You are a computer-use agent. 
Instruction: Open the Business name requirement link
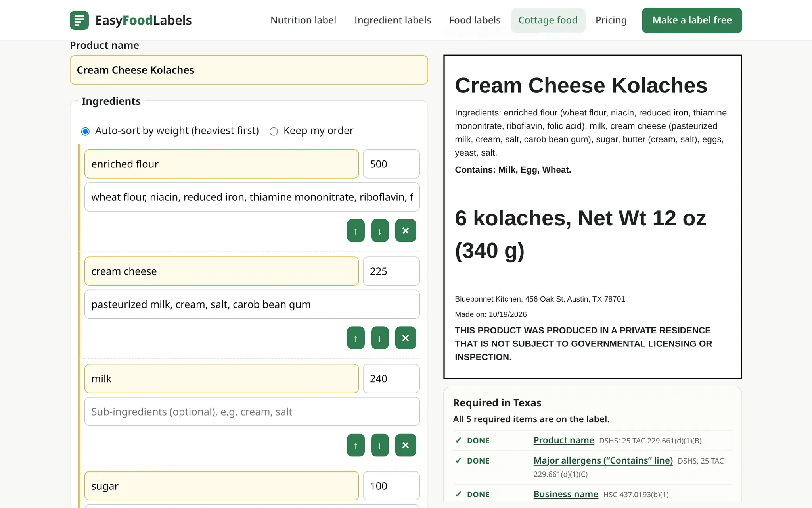(566, 494)
